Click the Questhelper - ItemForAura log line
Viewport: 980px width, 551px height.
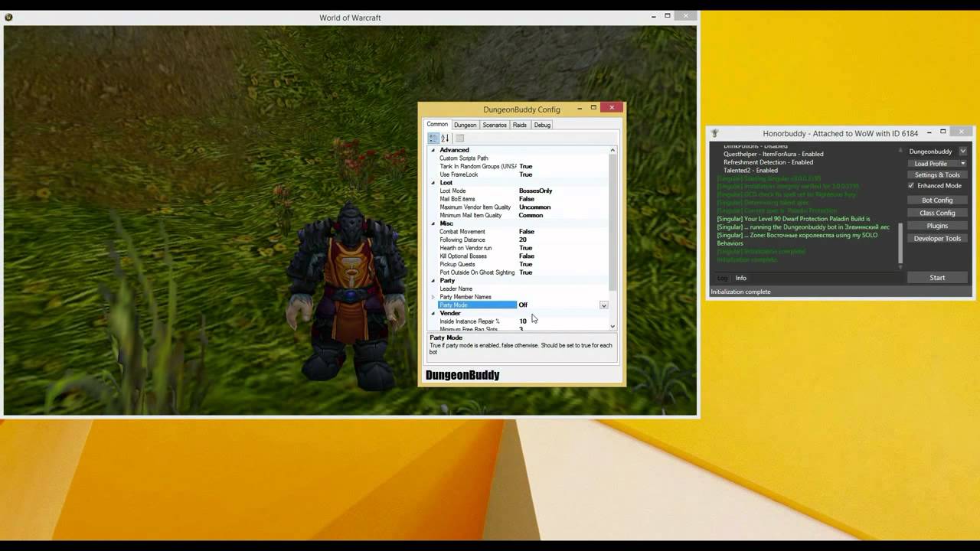(773, 154)
